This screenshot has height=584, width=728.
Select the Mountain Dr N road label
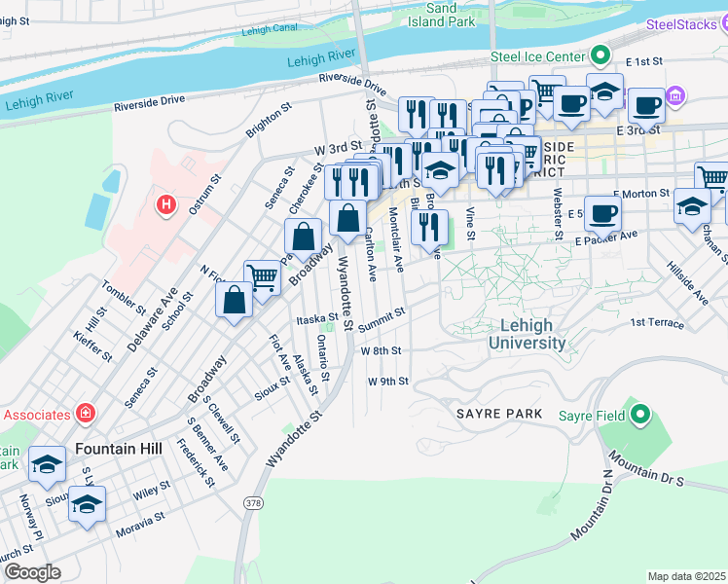(592, 505)
